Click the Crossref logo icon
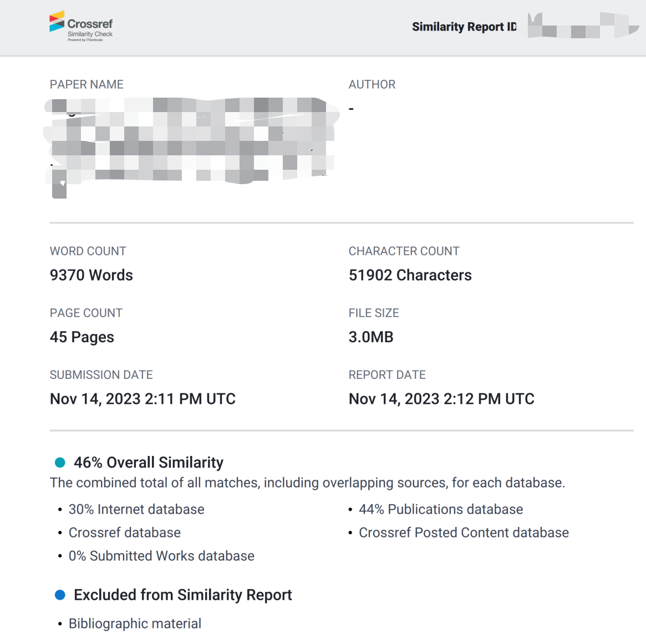The width and height of the screenshot is (646, 644). (57, 22)
